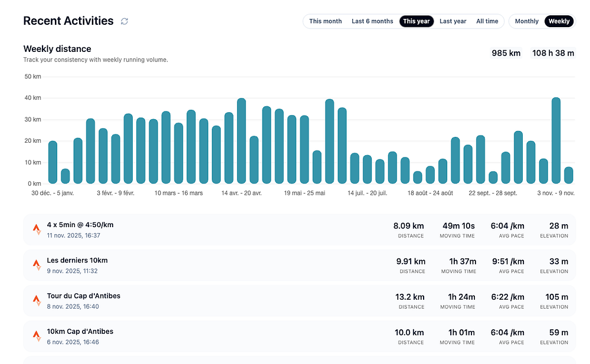Click the tallest bar for 3 nov. week
Viewport: 590px width, 364px height.
click(x=556, y=140)
